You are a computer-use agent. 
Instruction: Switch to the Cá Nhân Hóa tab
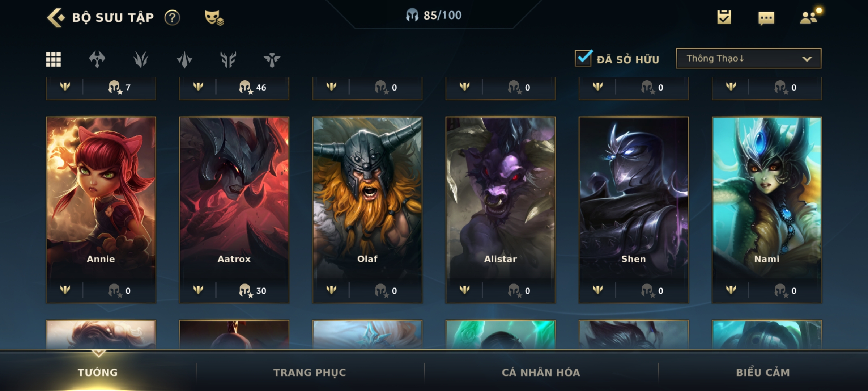[541, 373]
